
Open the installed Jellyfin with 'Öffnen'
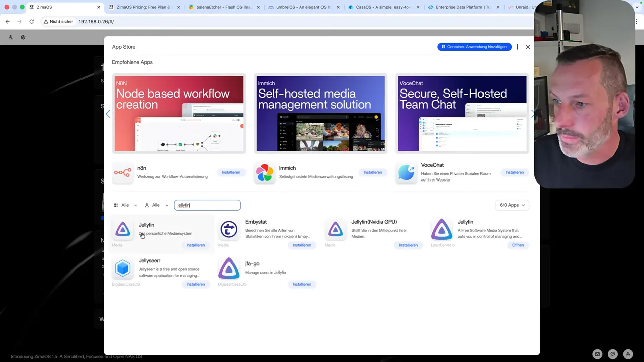click(x=518, y=245)
